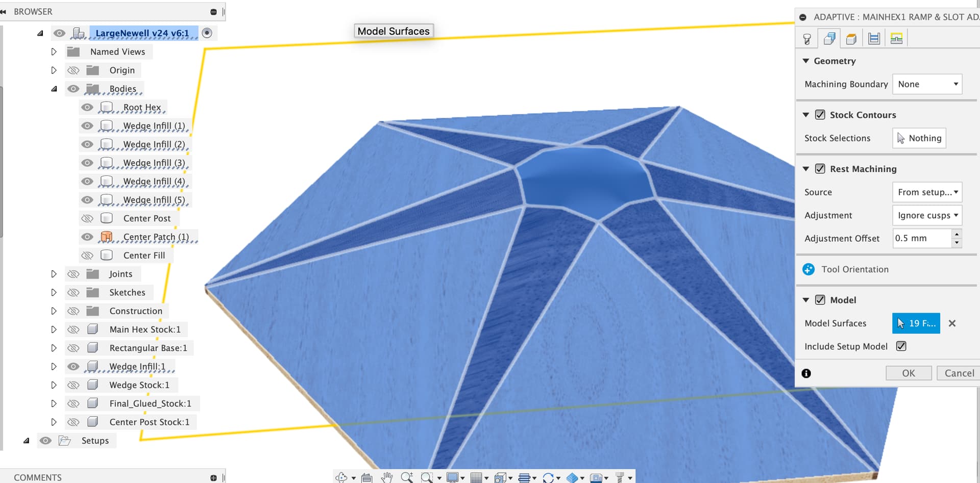Toggle Stock Contours checkbox

(820, 115)
